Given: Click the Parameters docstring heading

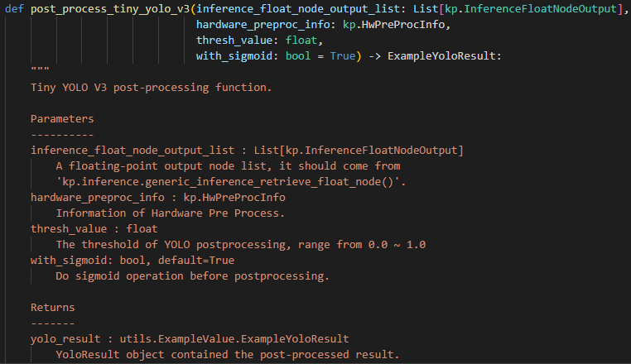Looking at the screenshot, I should coord(62,118).
